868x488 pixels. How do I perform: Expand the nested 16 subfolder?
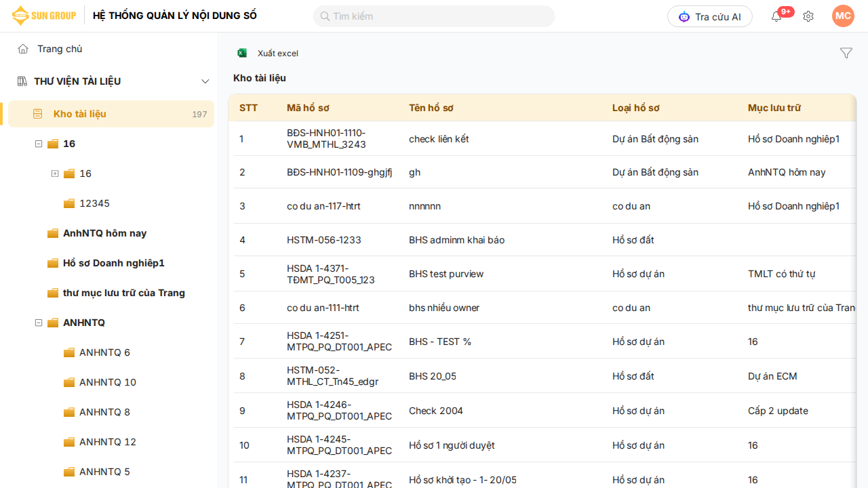coord(55,174)
